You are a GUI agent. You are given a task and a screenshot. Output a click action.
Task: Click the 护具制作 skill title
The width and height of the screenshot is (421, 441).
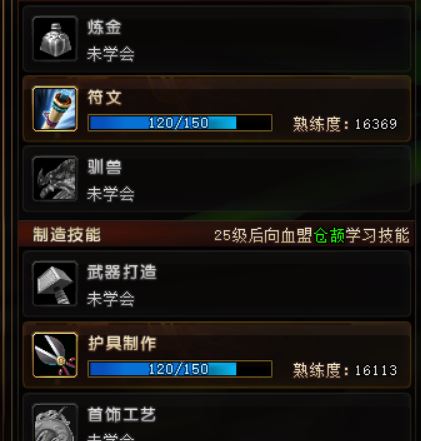pos(122,343)
